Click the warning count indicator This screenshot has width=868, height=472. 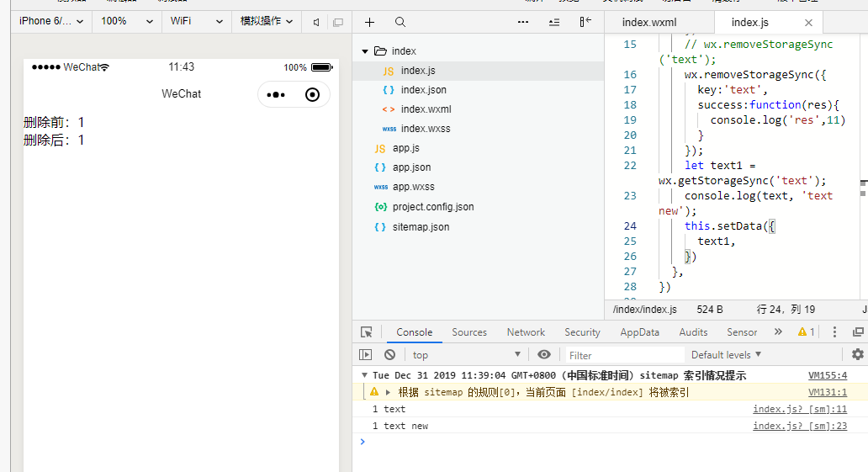click(x=806, y=331)
